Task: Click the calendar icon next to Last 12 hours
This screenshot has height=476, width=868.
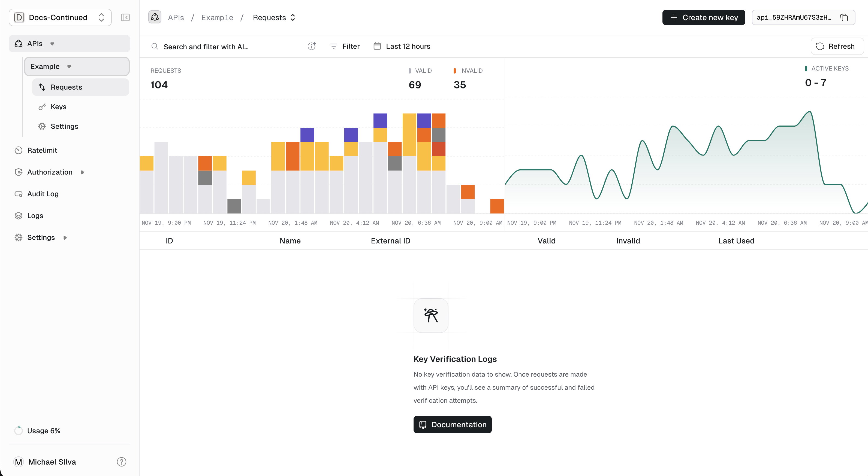Action: pos(377,46)
